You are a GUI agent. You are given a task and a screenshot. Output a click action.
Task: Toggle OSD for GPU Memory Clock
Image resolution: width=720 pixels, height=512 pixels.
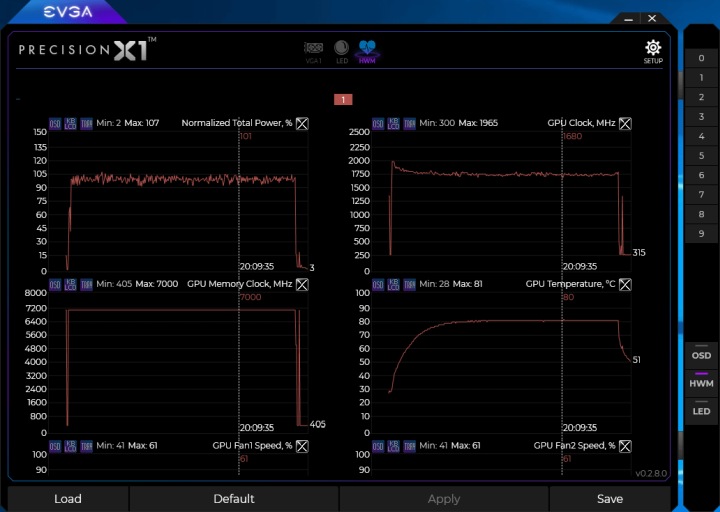pos(55,285)
